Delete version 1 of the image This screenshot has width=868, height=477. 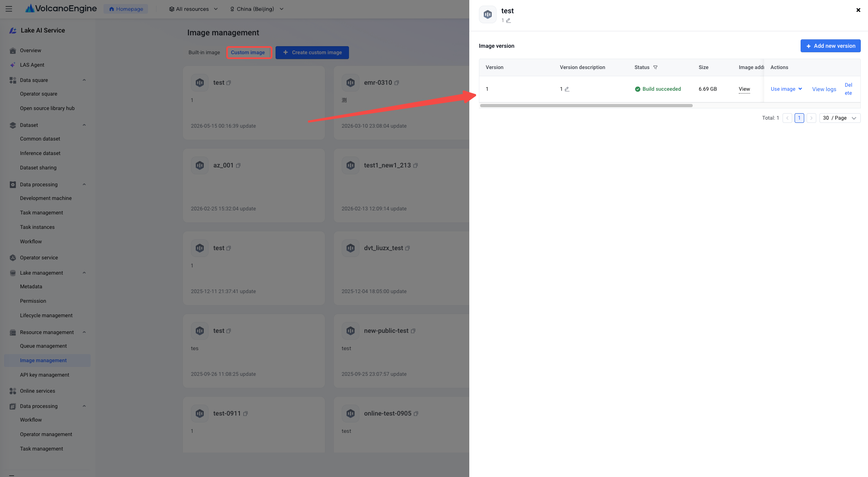[x=848, y=89]
